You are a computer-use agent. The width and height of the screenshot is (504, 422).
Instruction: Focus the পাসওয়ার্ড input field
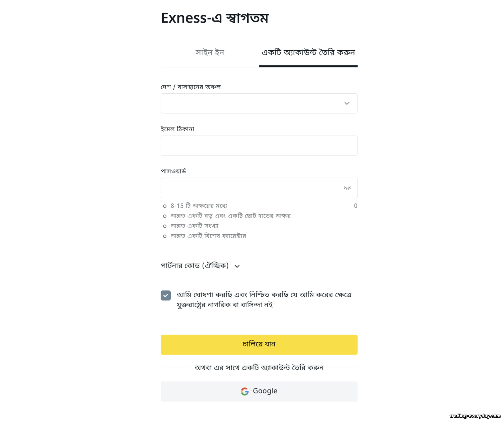pyautogui.click(x=259, y=188)
